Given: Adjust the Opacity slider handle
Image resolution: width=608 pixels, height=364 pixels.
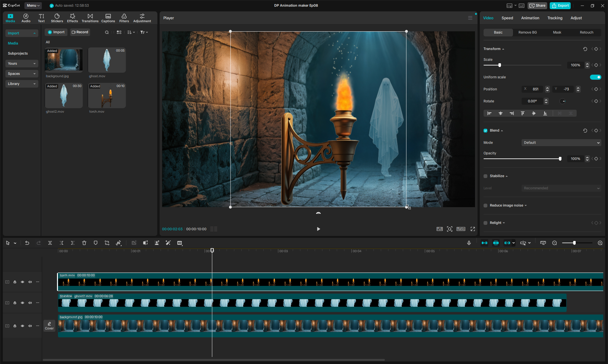Looking at the screenshot, I should (x=560, y=159).
